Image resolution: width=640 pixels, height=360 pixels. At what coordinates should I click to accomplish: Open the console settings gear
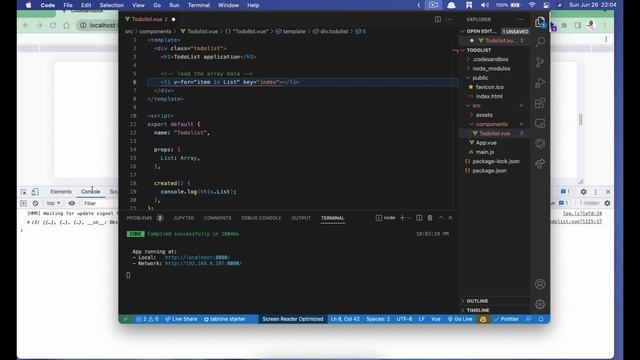pyautogui.click(x=607, y=203)
